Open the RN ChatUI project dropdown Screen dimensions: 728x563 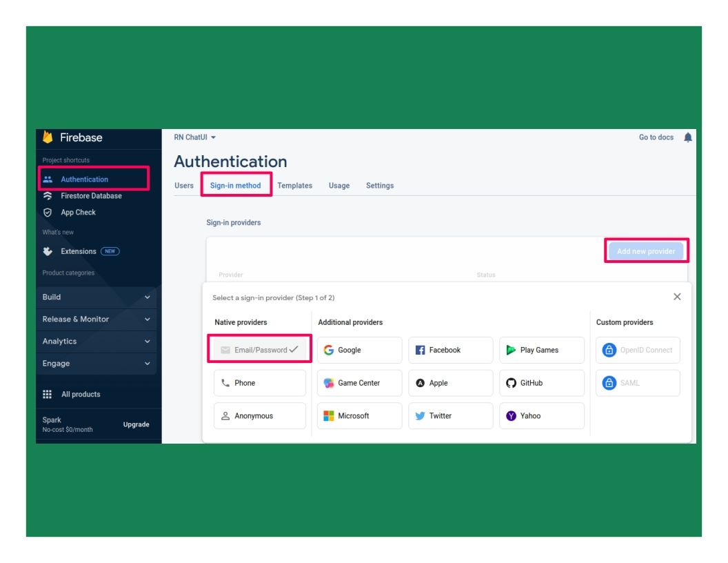195,137
